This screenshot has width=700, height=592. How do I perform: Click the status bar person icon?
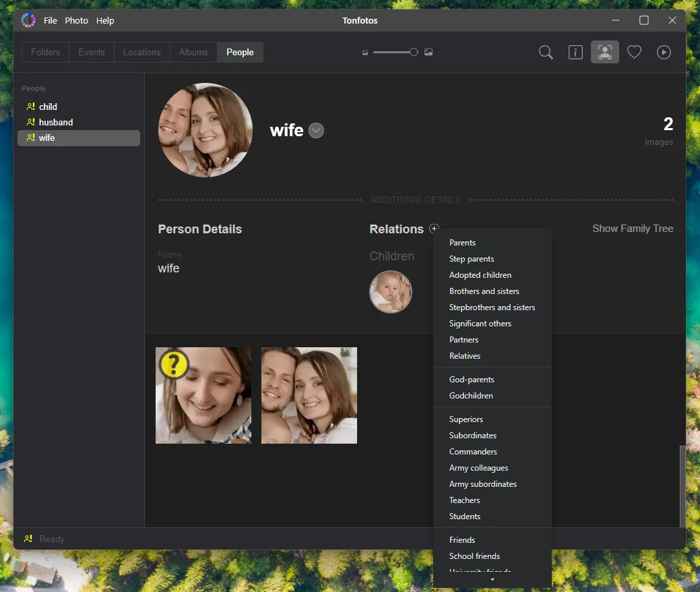tap(28, 538)
